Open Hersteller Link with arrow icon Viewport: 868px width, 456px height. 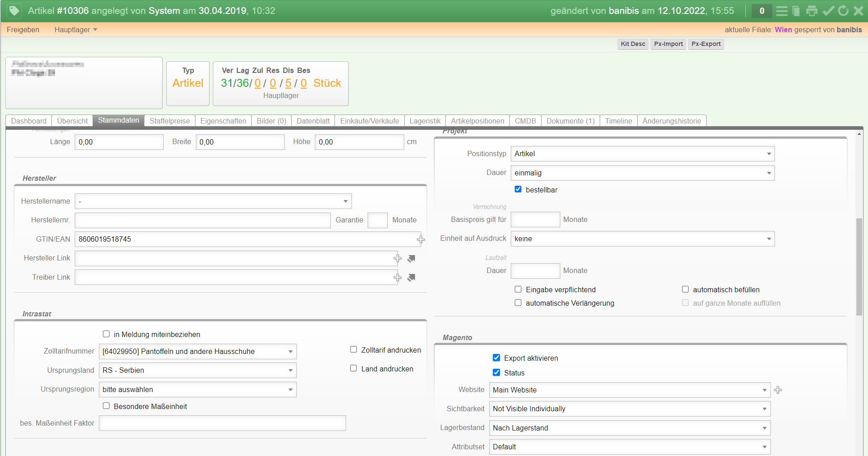(411, 258)
